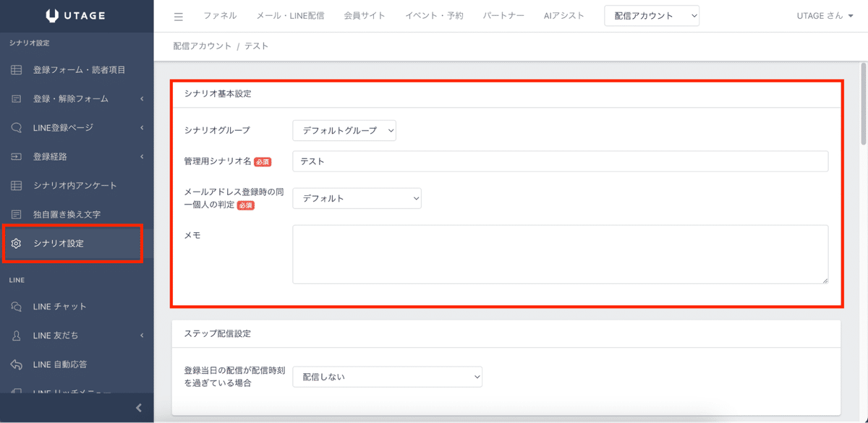Click the シナリオ内アンケート grid icon

[x=16, y=186]
